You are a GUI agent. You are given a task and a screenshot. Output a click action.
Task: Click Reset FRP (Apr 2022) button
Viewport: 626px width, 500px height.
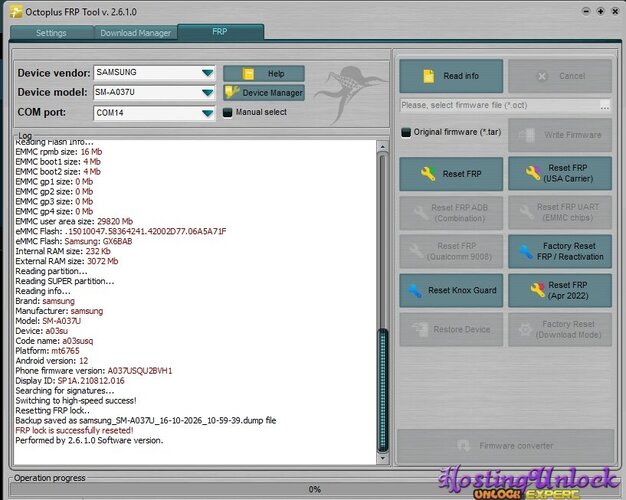coord(560,290)
